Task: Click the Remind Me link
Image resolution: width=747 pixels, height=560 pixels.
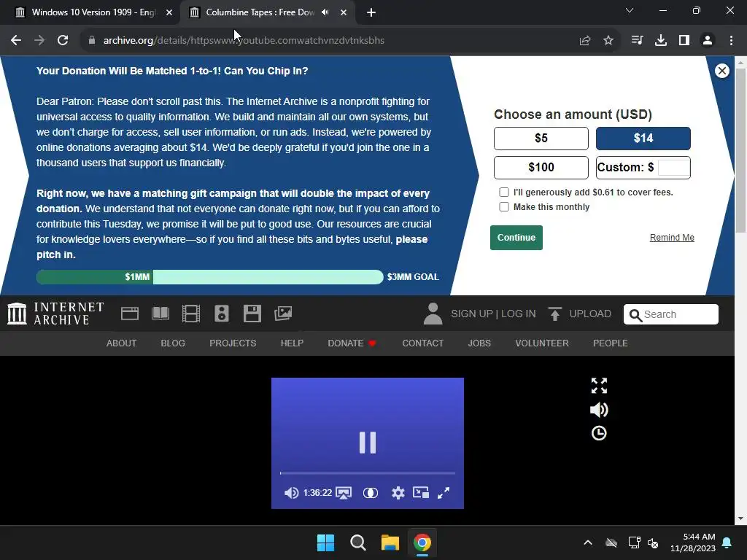Action: click(672, 238)
